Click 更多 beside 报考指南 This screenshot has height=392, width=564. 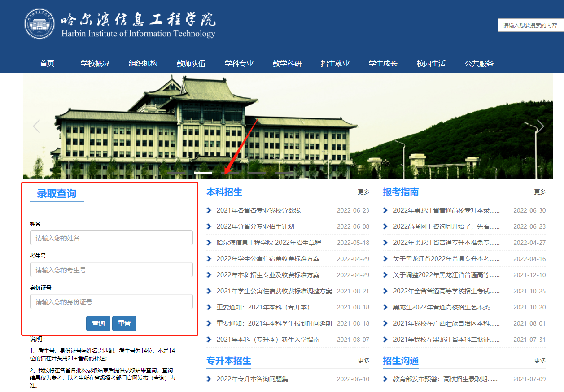click(540, 192)
